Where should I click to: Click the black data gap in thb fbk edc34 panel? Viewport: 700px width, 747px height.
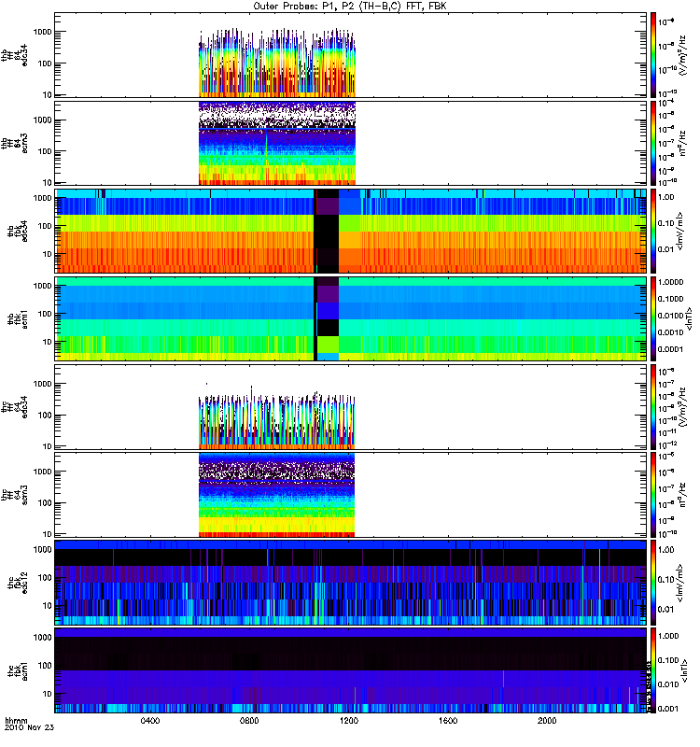(327, 231)
